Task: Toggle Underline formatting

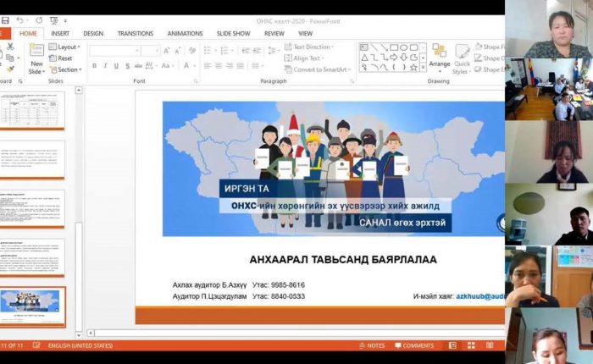Action: click(x=116, y=66)
